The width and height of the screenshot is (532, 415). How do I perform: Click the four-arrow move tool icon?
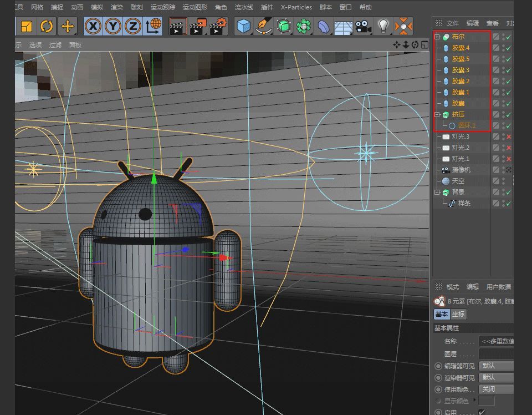click(68, 26)
